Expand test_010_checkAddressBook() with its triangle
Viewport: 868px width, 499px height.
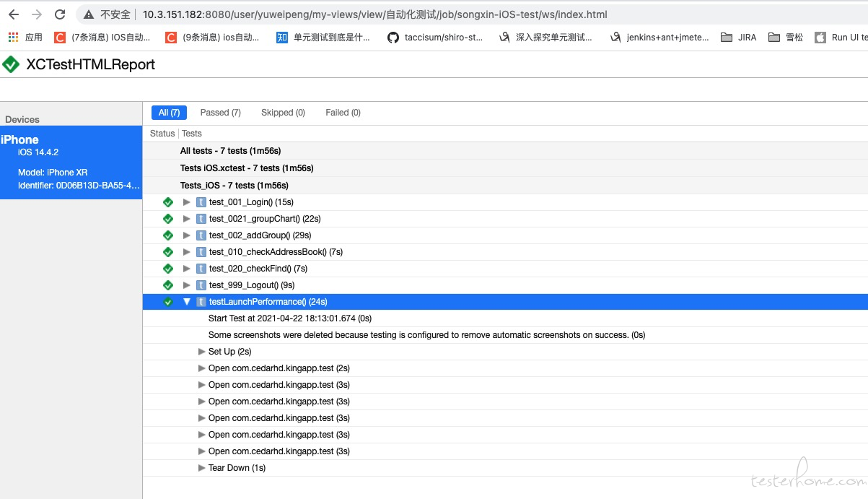click(x=187, y=252)
